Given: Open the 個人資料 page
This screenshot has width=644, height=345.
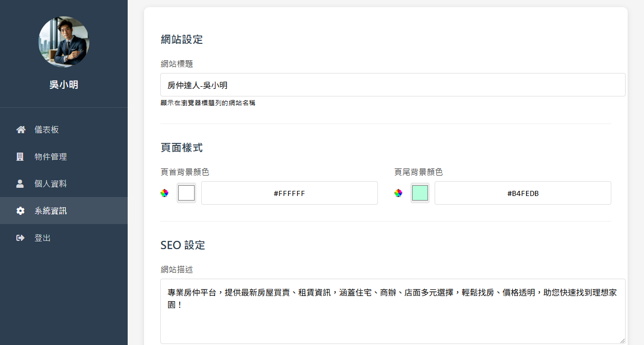Looking at the screenshot, I should click(64, 184).
